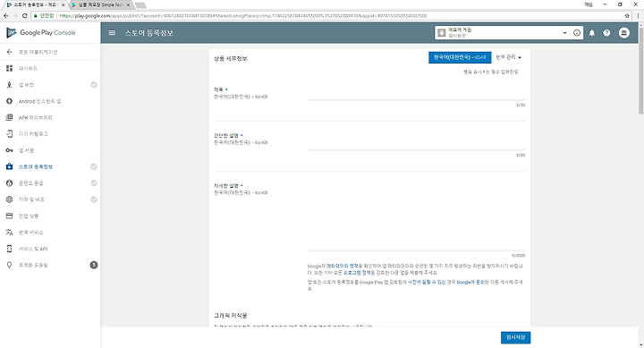The image size is (644, 348).
Task: Click the store listing (스토어 등록정보) header title
Action: pyautogui.click(x=149, y=33)
